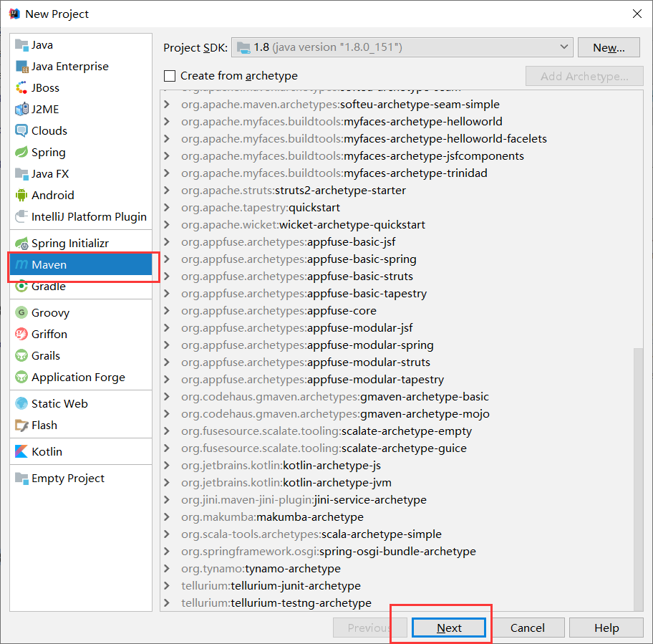Click New... SDK button

point(609,47)
